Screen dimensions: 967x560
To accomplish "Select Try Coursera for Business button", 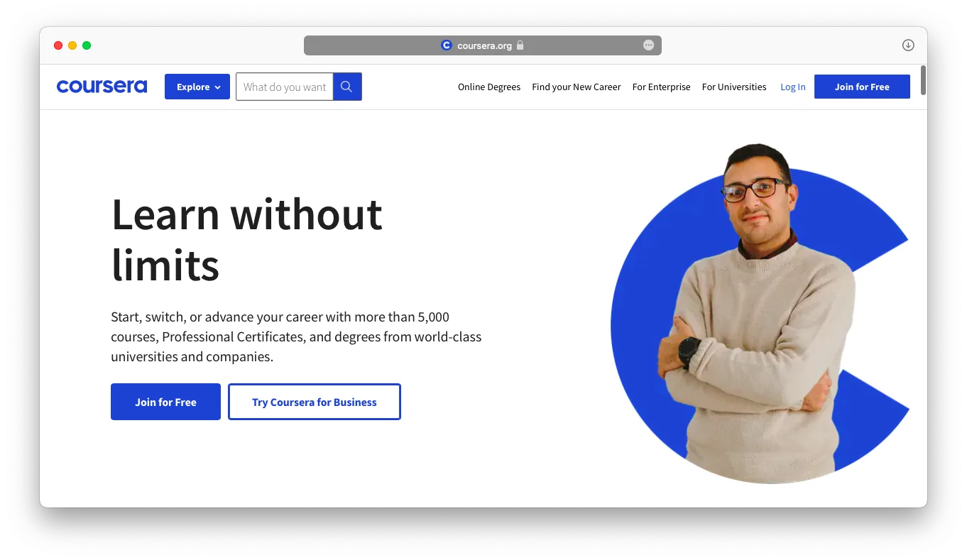I will point(315,402).
